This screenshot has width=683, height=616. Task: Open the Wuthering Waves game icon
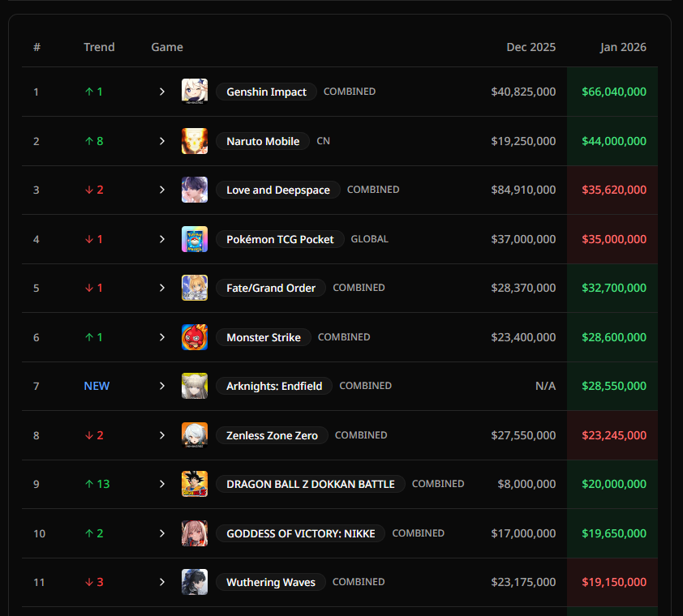tap(194, 582)
